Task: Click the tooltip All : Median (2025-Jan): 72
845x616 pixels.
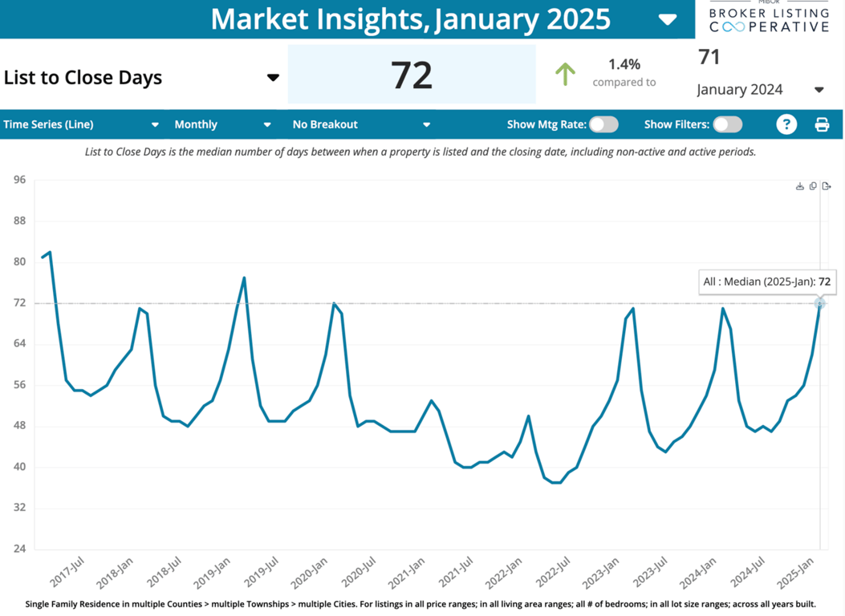Action: 767,282
